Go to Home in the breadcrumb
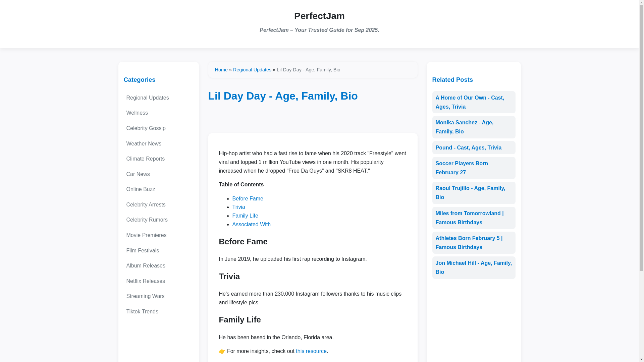Viewport: 644px width, 362px height. (x=221, y=70)
